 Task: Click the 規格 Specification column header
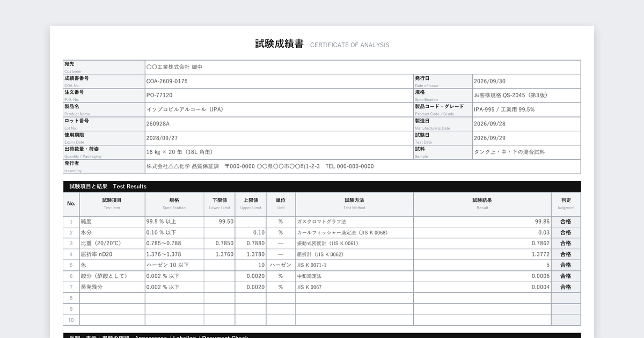tap(174, 204)
